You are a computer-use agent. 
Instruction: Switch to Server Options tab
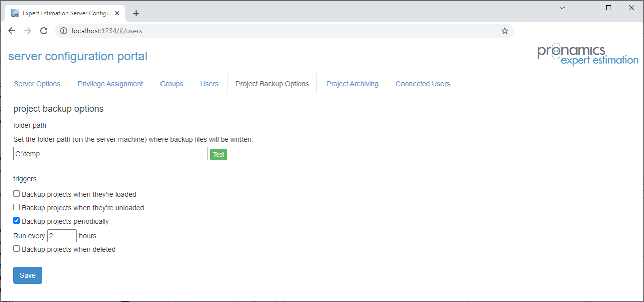tap(37, 84)
